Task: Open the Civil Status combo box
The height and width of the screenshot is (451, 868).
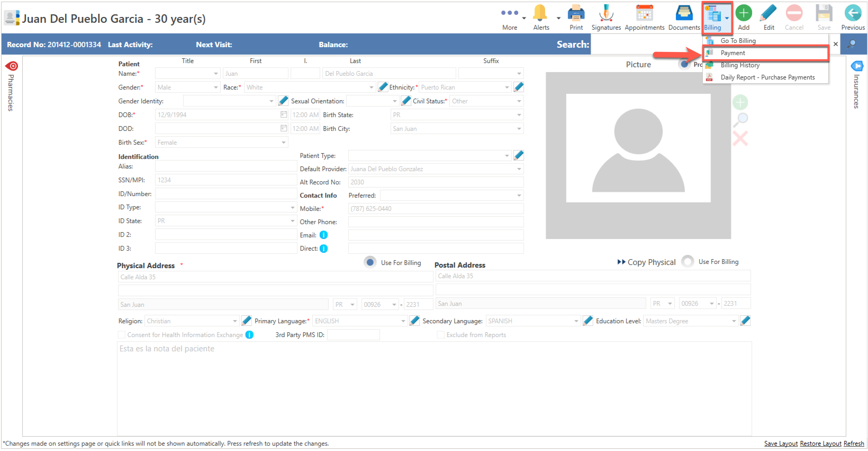Action: coord(519,101)
